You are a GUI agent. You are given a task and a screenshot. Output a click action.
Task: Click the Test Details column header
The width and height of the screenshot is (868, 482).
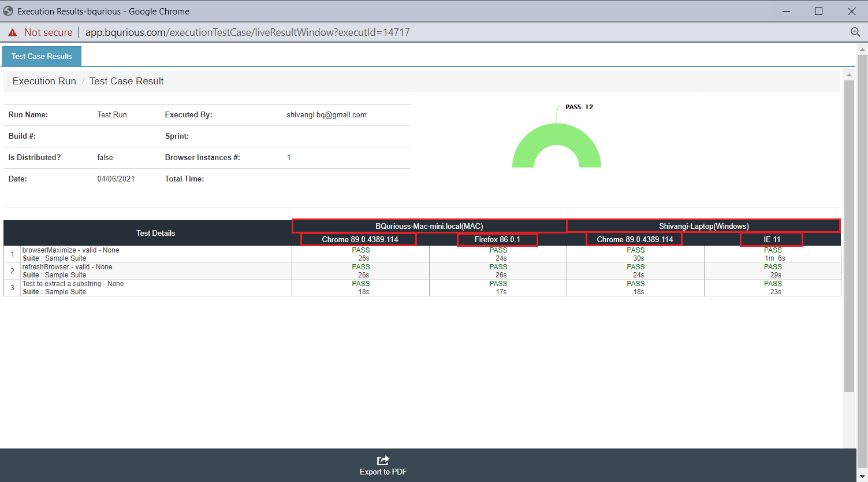click(x=155, y=233)
